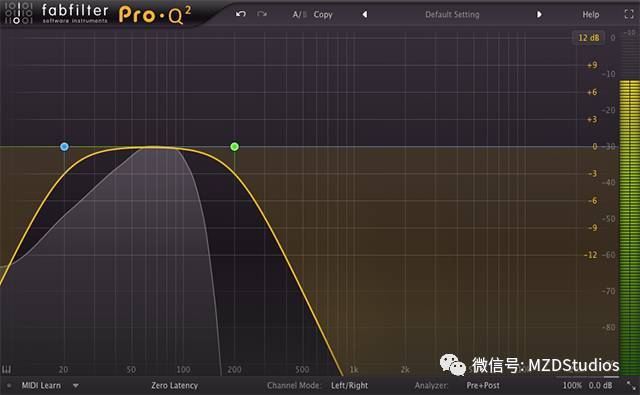The image size is (640, 395).
Task: Click the yellow EQ curve peak
Action: [x=152, y=147]
